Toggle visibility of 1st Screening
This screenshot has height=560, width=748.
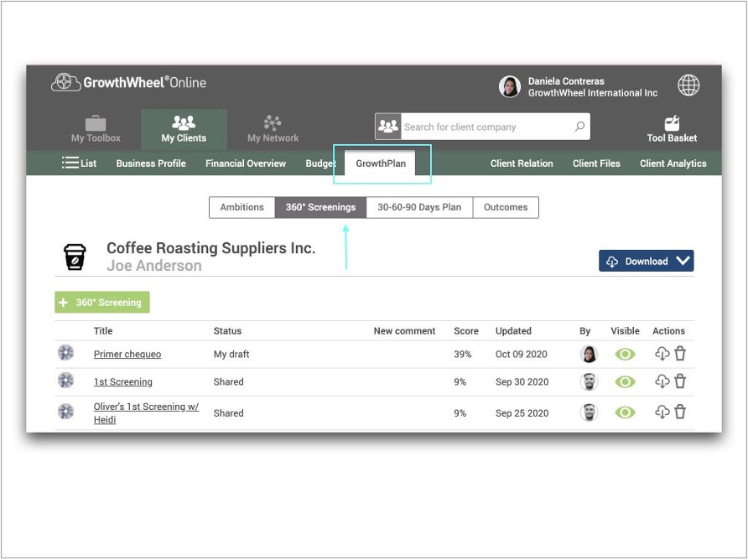click(625, 381)
